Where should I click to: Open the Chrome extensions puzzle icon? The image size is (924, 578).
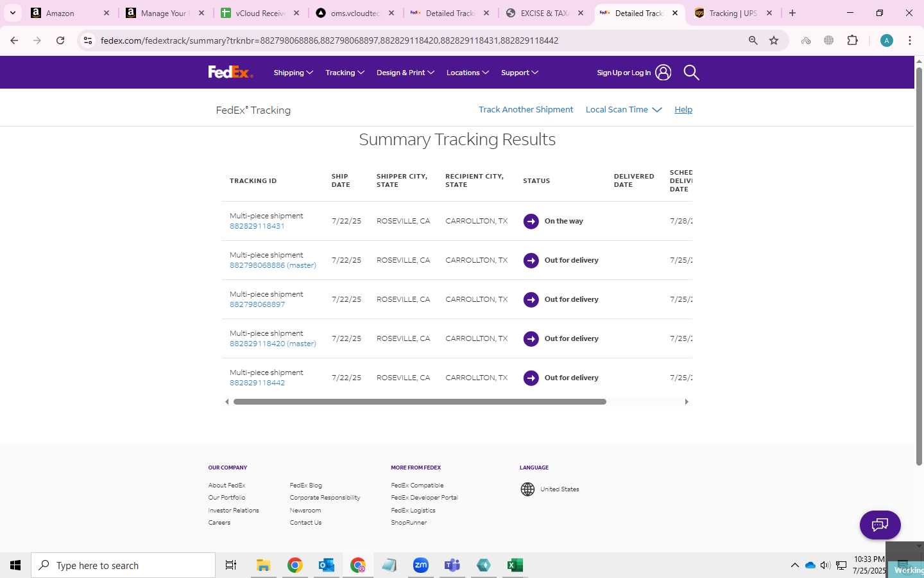coord(852,40)
